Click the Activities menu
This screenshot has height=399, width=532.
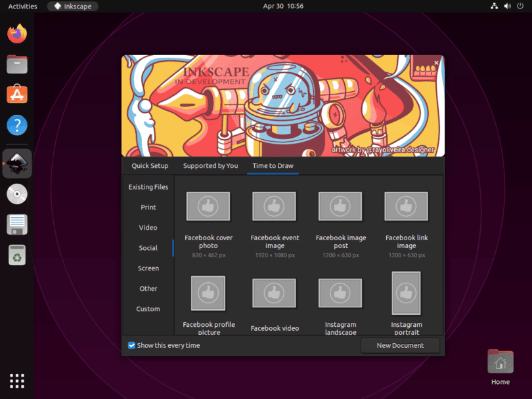tap(21, 6)
